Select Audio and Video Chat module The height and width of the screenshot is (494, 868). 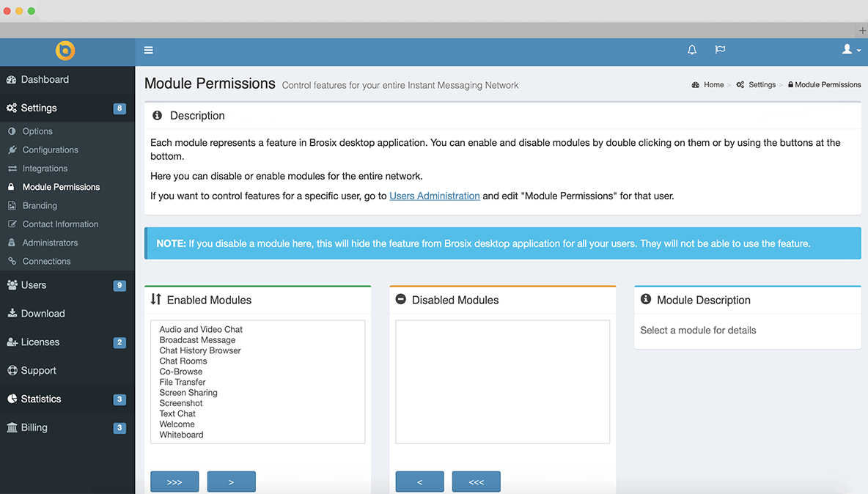click(201, 330)
